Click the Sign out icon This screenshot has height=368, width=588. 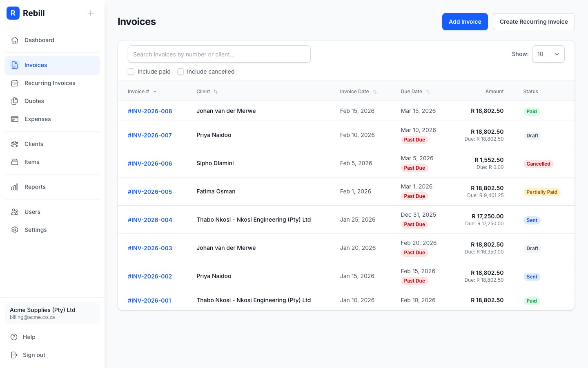[x=15, y=355]
